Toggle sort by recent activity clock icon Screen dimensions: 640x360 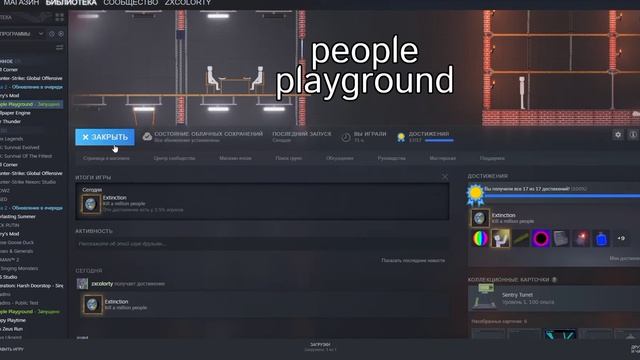[x=52, y=34]
